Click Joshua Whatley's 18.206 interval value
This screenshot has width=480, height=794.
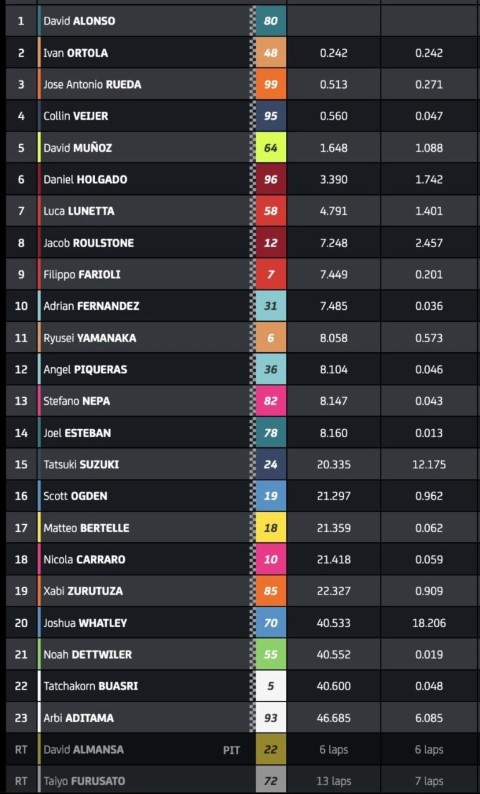coord(429,623)
